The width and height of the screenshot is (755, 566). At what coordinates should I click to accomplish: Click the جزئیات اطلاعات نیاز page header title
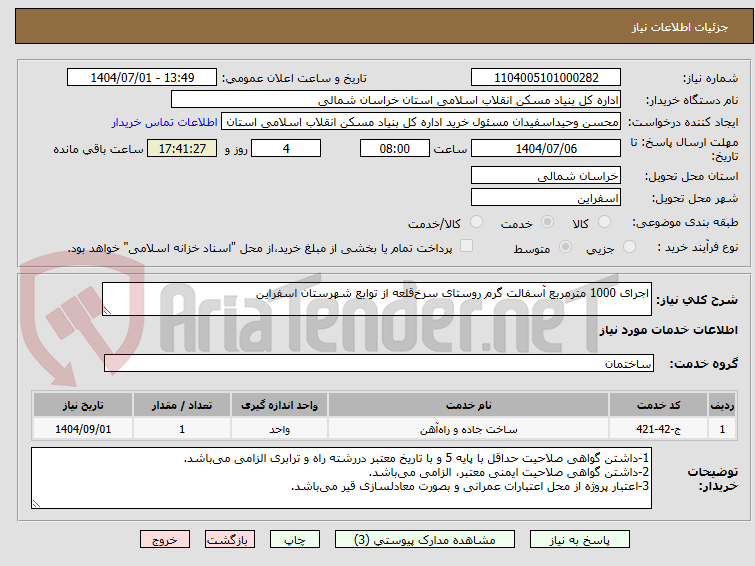[x=680, y=27]
